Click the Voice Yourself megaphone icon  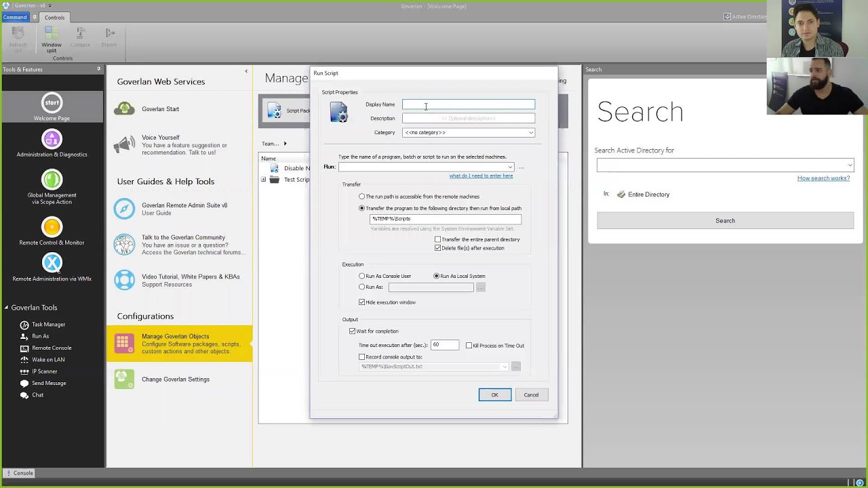click(124, 144)
